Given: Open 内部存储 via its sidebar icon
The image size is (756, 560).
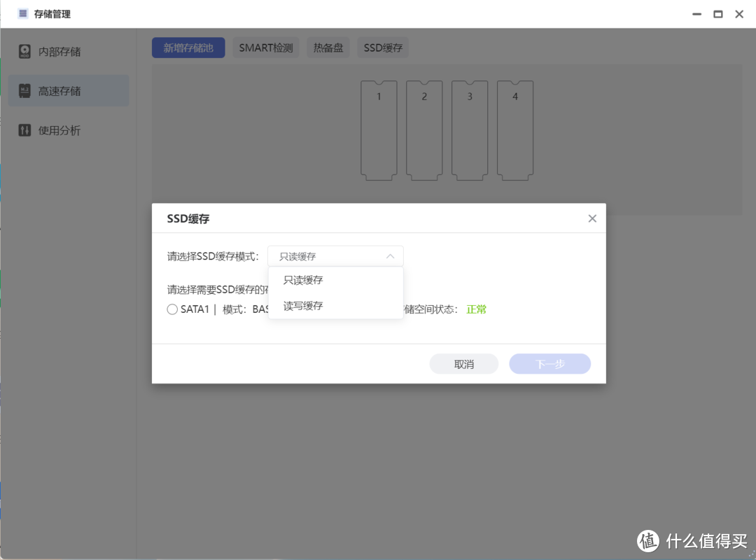Looking at the screenshot, I should (x=24, y=51).
